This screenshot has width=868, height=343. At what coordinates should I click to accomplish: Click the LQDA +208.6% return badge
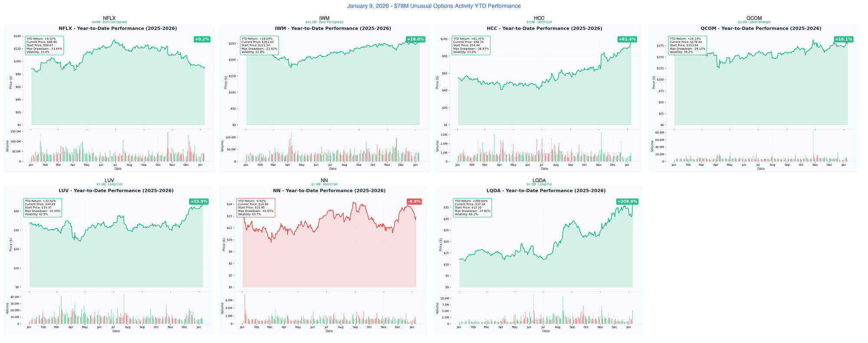[627, 202]
